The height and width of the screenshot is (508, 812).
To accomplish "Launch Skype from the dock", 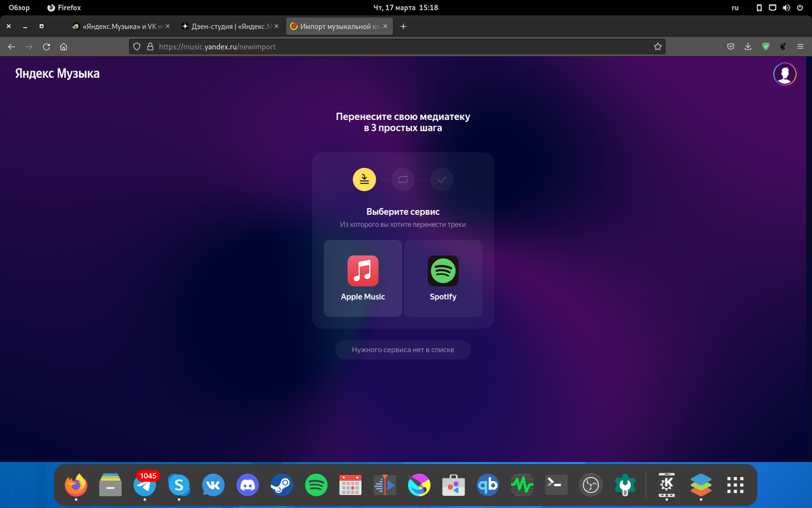I will (179, 484).
